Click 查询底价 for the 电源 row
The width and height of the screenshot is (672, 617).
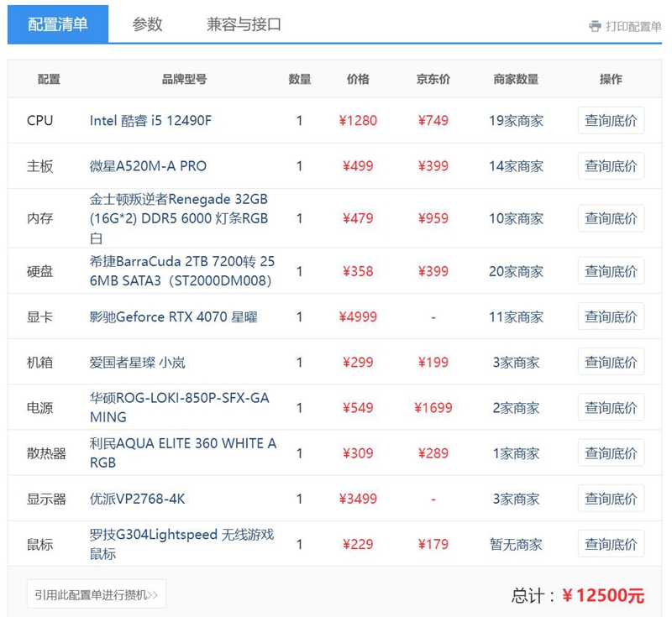(x=611, y=407)
